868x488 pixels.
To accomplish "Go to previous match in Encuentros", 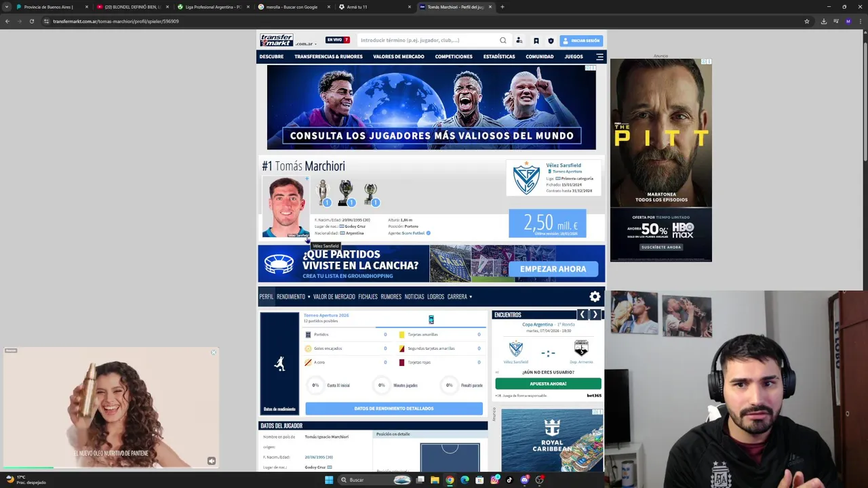I will (582, 314).
